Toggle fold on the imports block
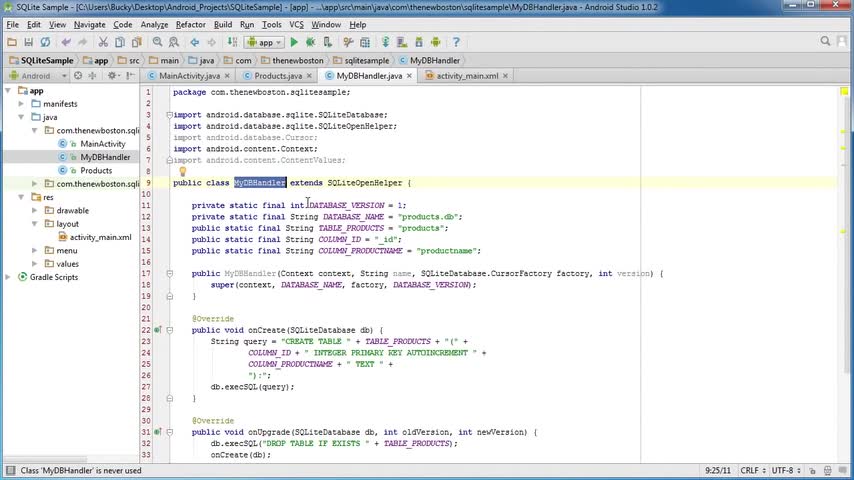Viewport: 854px width, 480px height. [168, 115]
